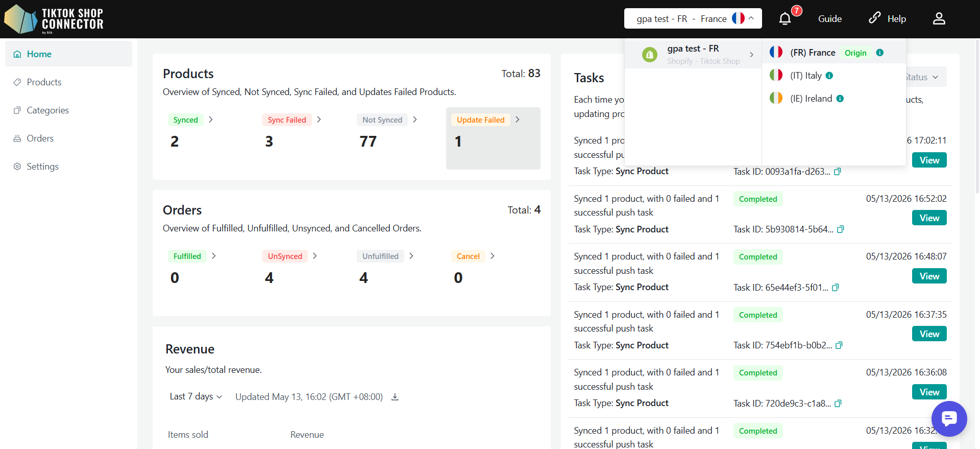Open the notifications bell

point(785,19)
